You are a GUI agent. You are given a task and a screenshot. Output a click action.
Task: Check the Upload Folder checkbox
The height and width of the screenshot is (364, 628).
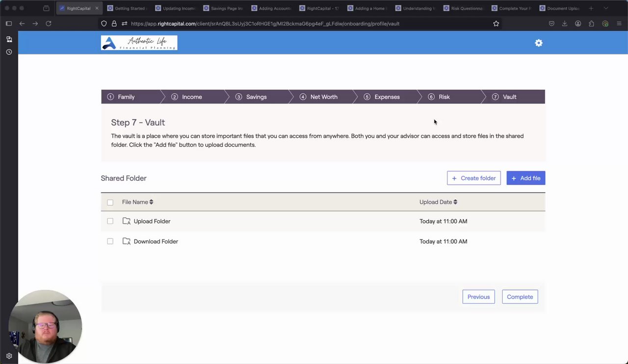(x=110, y=221)
